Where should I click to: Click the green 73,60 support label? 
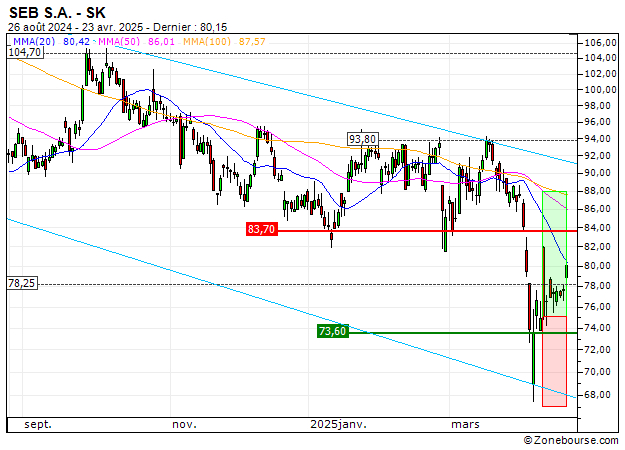(333, 331)
